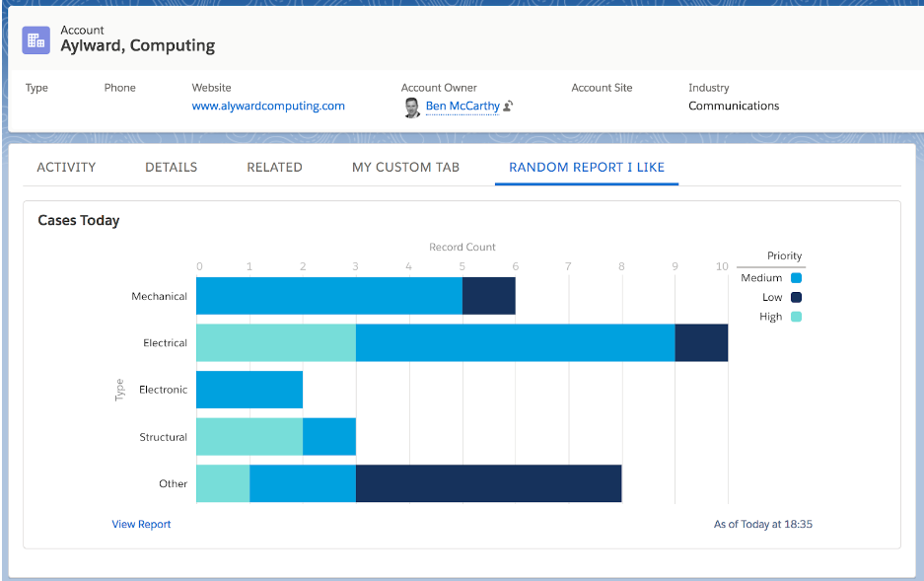
Task: Click the High priority legend swatch
Action: [796, 317]
